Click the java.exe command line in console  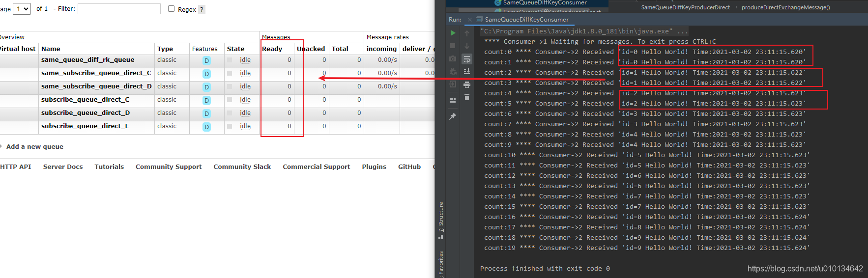tap(584, 31)
